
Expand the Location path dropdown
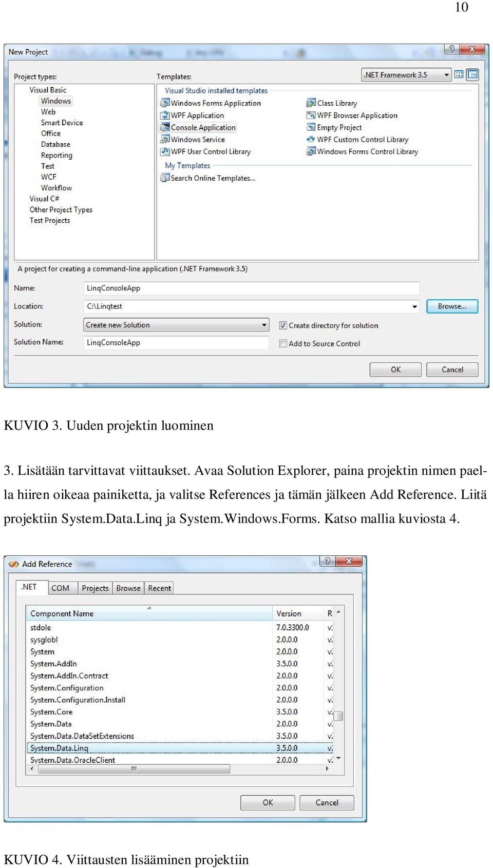(x=414, y=306)
